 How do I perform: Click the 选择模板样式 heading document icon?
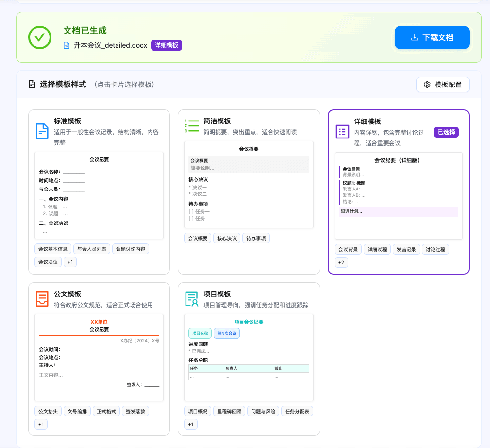click(x=32, y=84)
